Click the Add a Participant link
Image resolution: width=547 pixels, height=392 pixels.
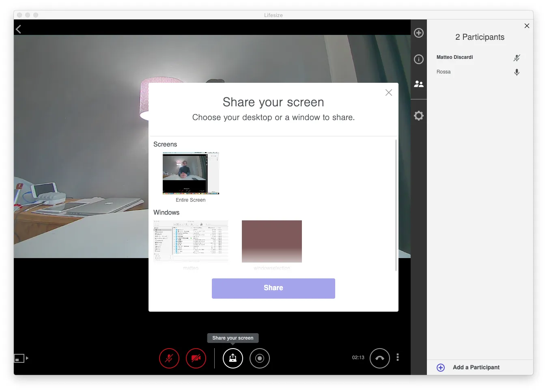click(476, 367)
